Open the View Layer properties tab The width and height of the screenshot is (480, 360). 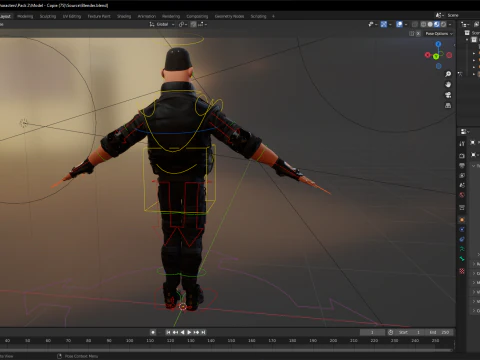pyautogui.click(x=462, y=175)
